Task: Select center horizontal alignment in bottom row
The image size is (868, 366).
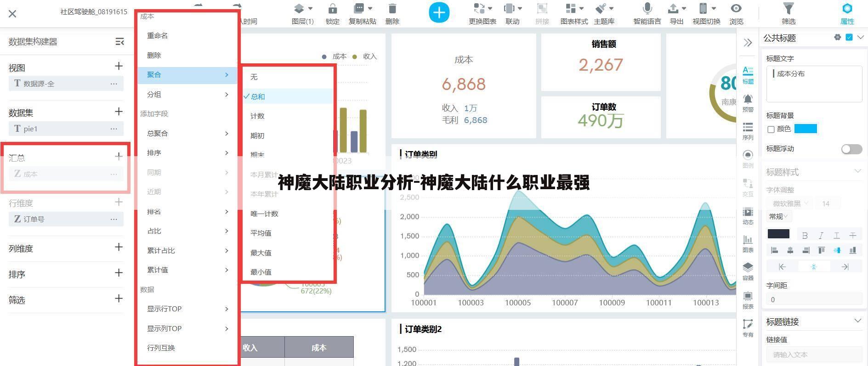Action: (814, 266)
